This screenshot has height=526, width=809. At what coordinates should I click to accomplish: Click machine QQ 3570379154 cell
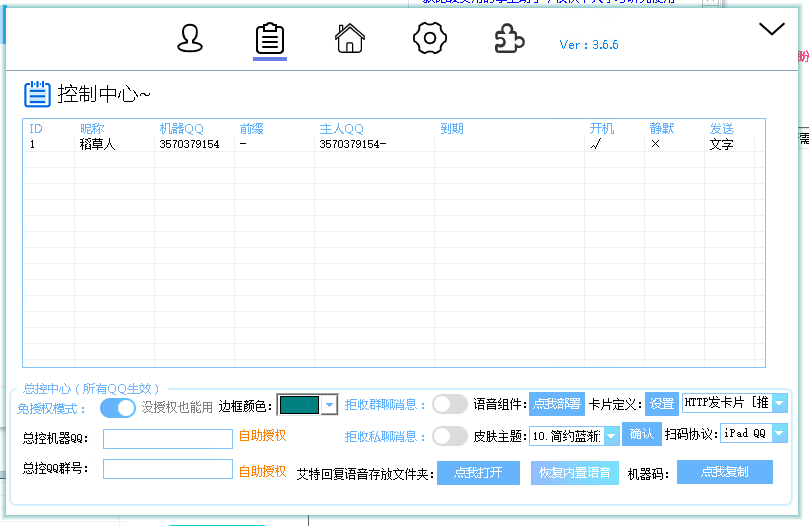[x=189, y=144]
